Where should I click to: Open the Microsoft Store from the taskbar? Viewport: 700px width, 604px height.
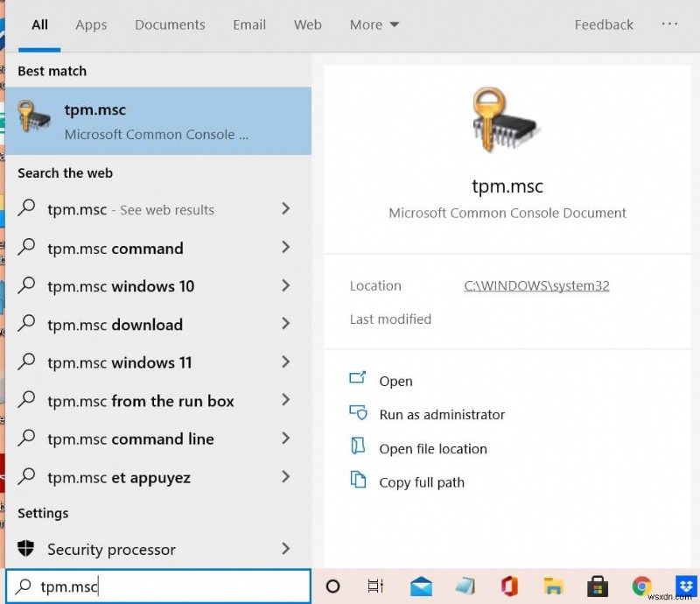(x=598, y=586)
